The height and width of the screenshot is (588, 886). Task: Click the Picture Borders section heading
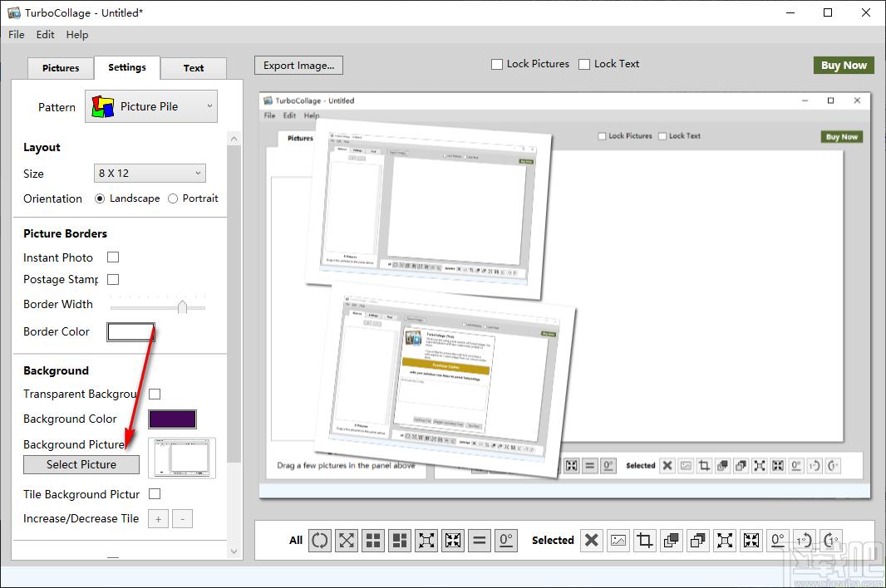(65, 234)
